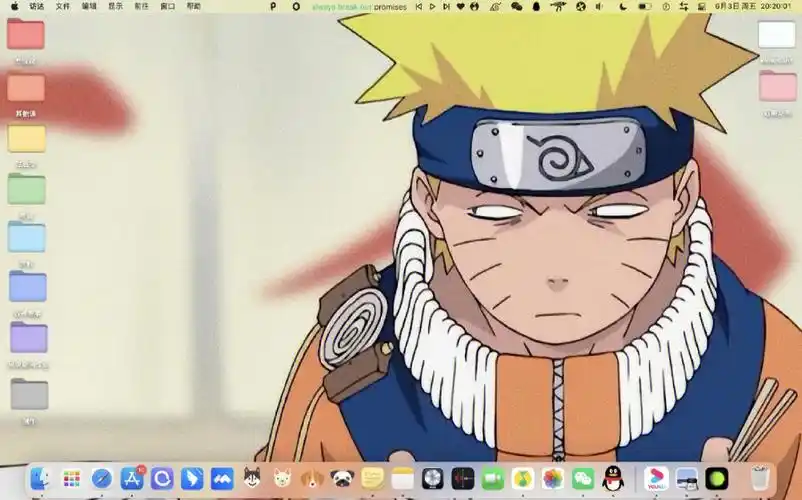Open FaceTime from the dock
The height and width of the screenshot is (500, 802).
pos(493,478)
